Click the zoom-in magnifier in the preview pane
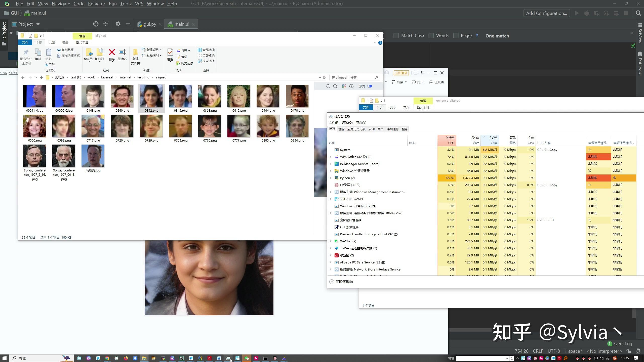 pos(335,86)
